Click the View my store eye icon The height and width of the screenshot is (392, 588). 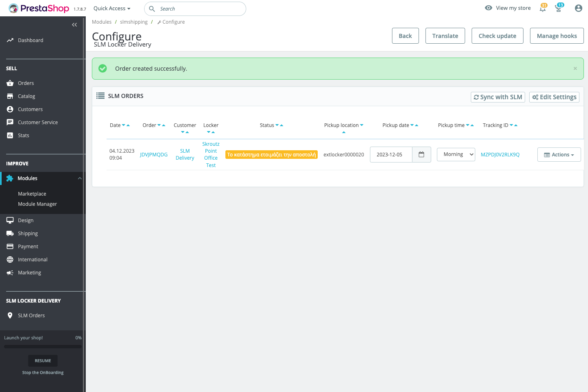click(488, 8)
